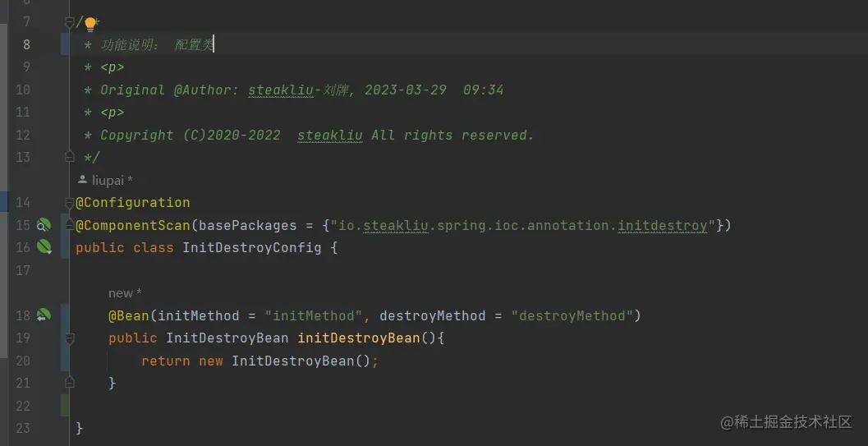Click the @Configuration annotation
Screen dimensions: 868x446
click(x=133, y=203)
